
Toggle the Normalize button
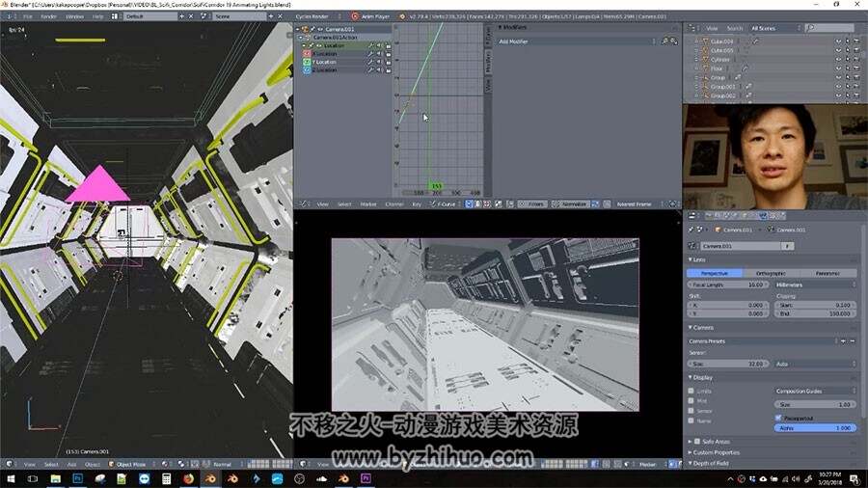pyautogui.click(x=571, y=204)
